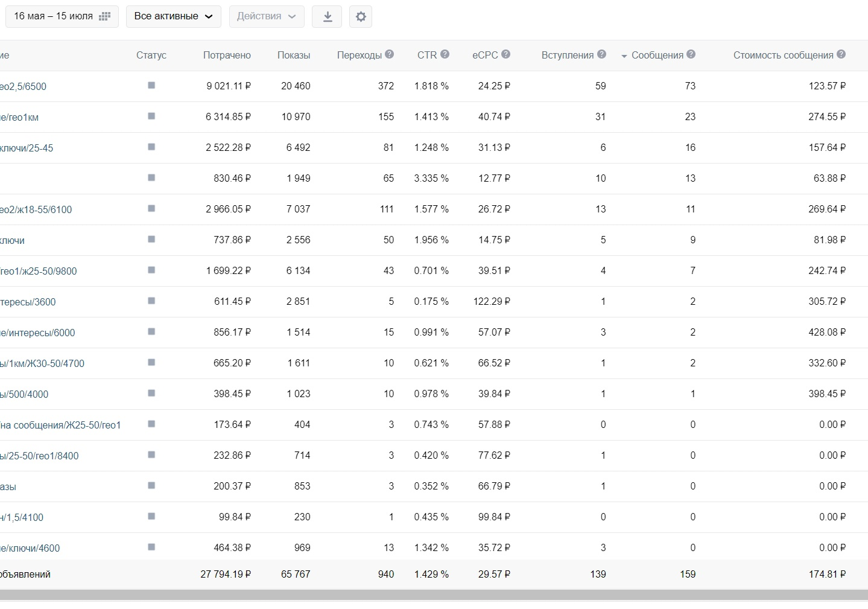Sort by Показы column header
This screenshot has height=609, width=868.
click(x=294, y=56)
